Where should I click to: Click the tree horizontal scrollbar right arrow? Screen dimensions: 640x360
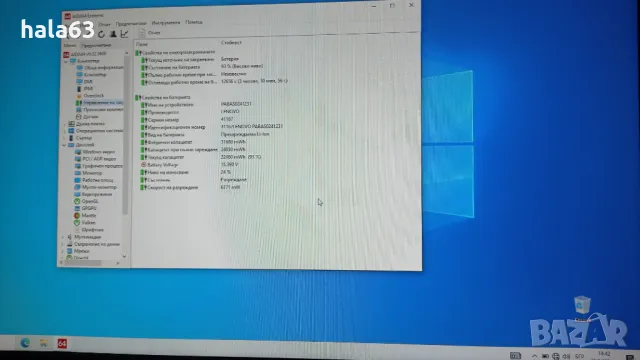[118, 263]
